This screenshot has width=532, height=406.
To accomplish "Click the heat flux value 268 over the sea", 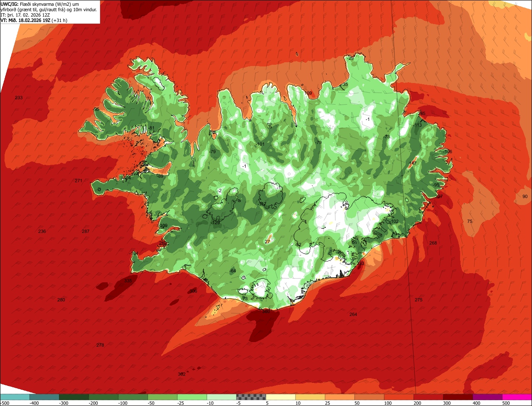I will point(433,243).
